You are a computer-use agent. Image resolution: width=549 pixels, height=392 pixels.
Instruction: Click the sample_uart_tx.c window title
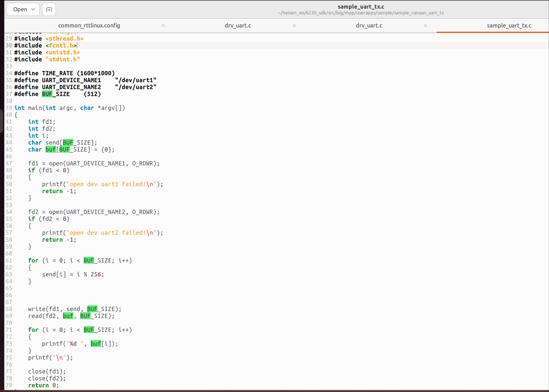(361, 7)
